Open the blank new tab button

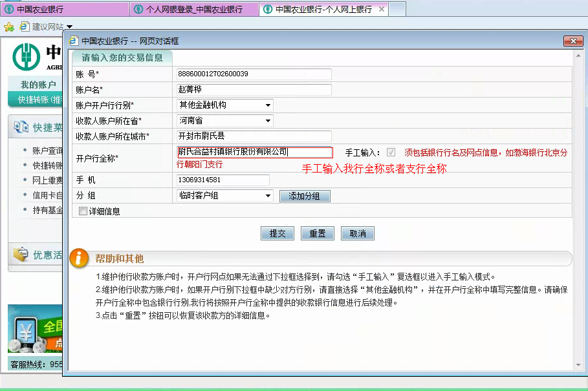(x=397, y=9)
